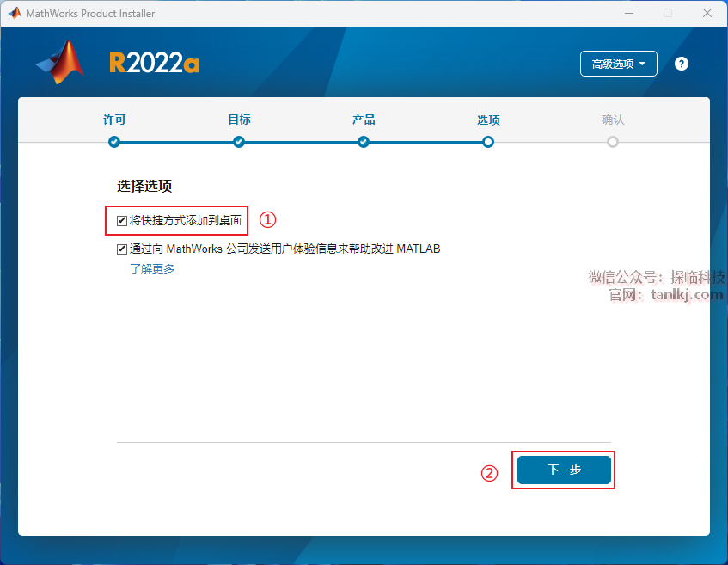Close the MathWorks Product Installer window
This screenshot has height=565, width=728.
point(707,14)
